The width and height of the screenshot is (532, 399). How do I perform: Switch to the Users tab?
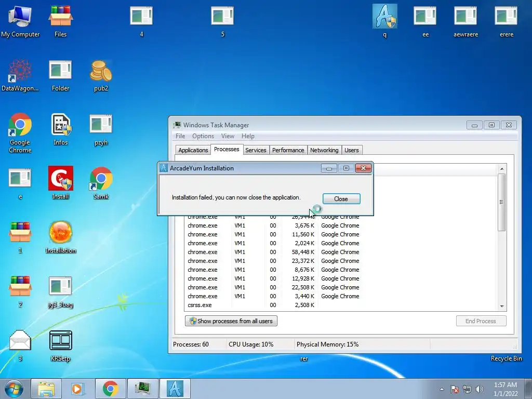[352, 150]
